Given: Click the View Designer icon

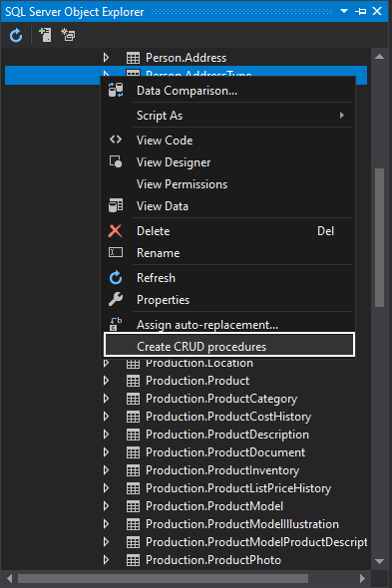Looking at the screenshot, I should pyautogui.click(x=116, y=161).
